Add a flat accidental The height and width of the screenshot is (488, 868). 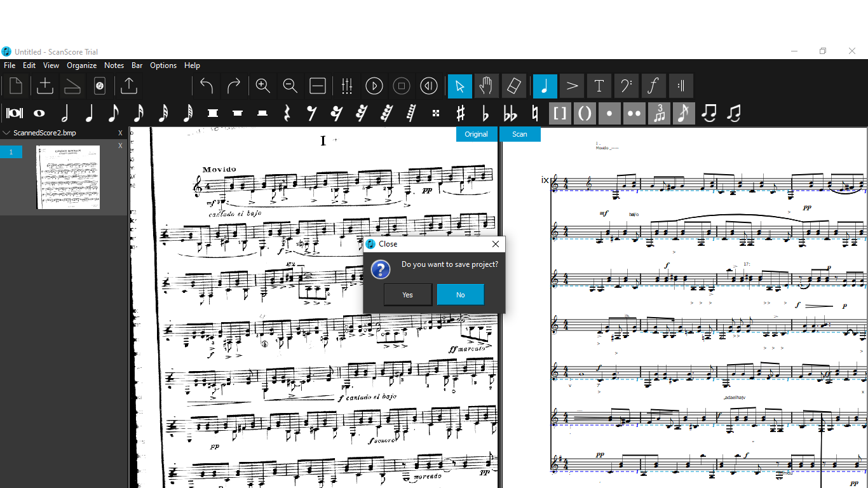click(x=485, y=113)
